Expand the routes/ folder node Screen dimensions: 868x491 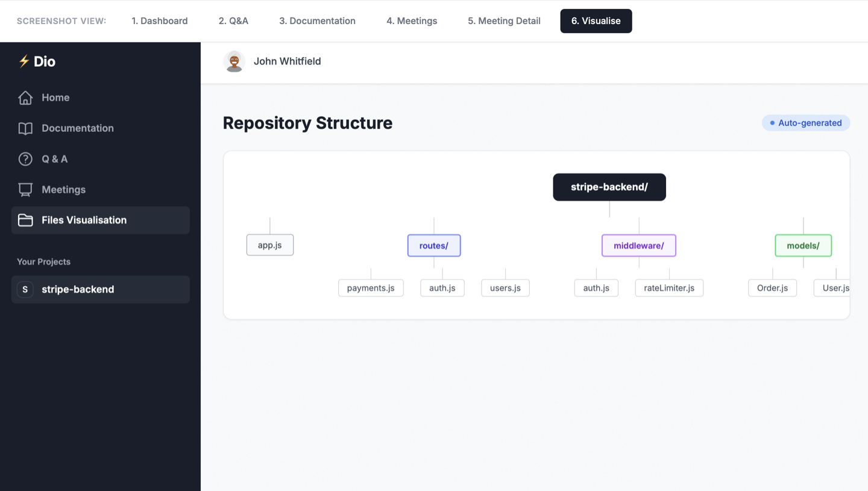click(433, 245)
